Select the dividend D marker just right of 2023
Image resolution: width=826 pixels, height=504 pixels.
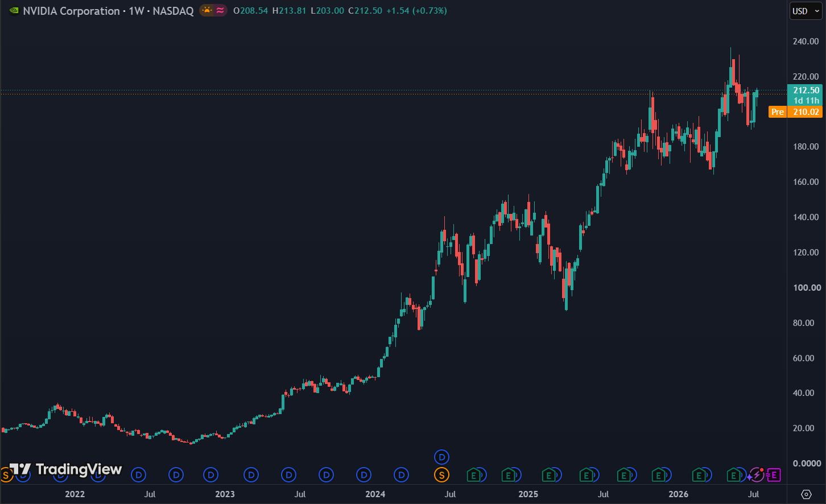click(x=251, y=474)
